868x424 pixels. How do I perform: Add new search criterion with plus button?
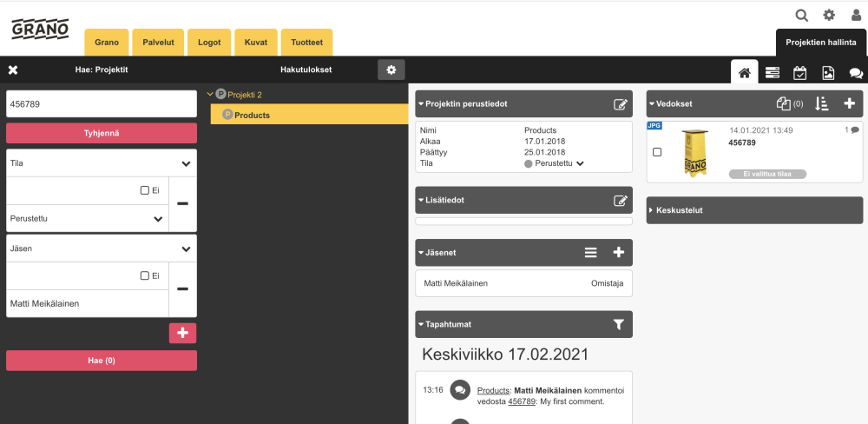pos(182,333)
